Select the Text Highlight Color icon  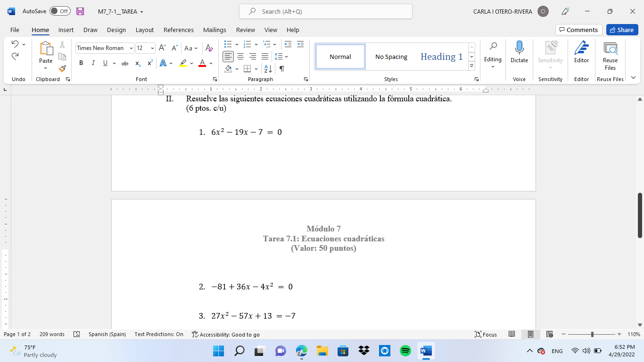tap(182, 62)
